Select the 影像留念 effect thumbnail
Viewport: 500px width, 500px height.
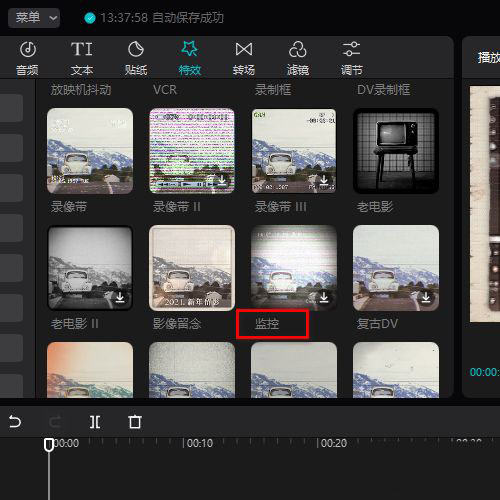point(192,268)
